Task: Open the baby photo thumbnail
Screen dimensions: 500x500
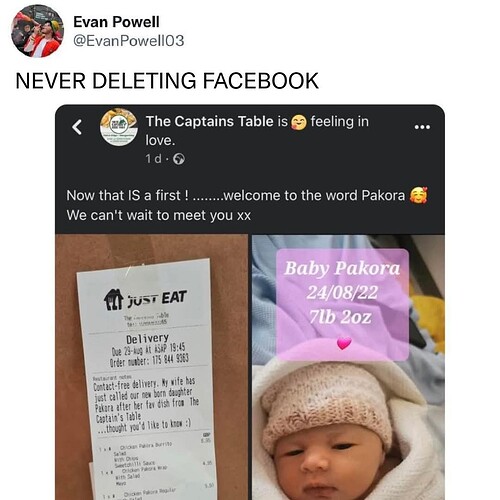Action: (348, 367)
